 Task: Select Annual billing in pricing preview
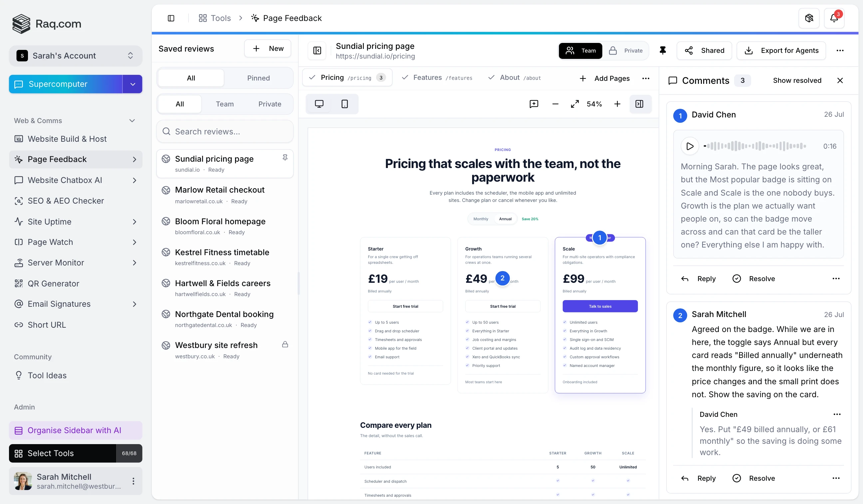pos(505,219)
